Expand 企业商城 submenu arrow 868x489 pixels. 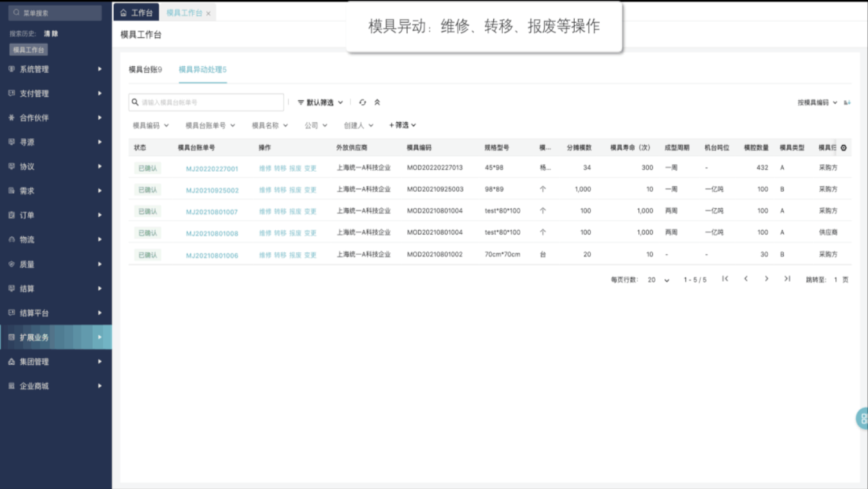coord(100,386)
